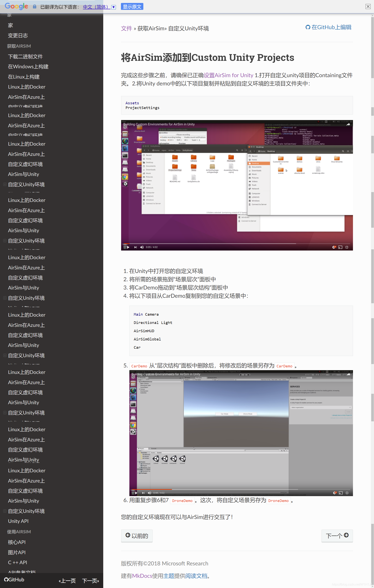The image size is (374, 588).
Task: Exit fullscreen icon on the first video
Action: click(347, 247)
